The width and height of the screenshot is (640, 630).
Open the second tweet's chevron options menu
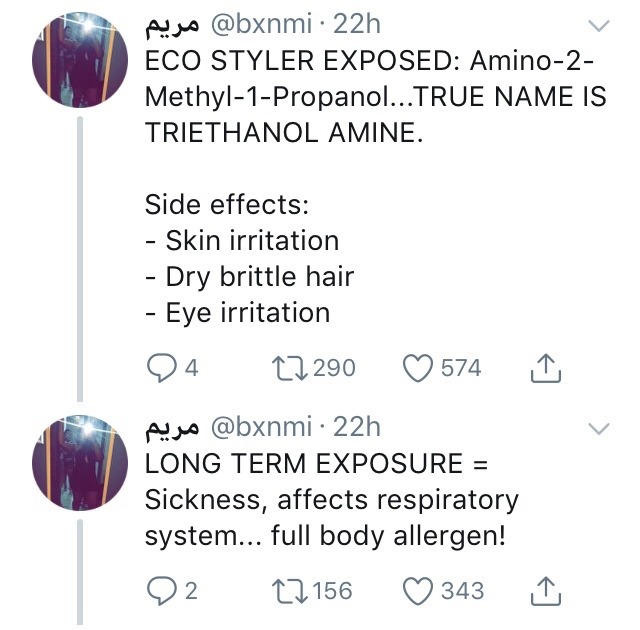coord(599,428)
